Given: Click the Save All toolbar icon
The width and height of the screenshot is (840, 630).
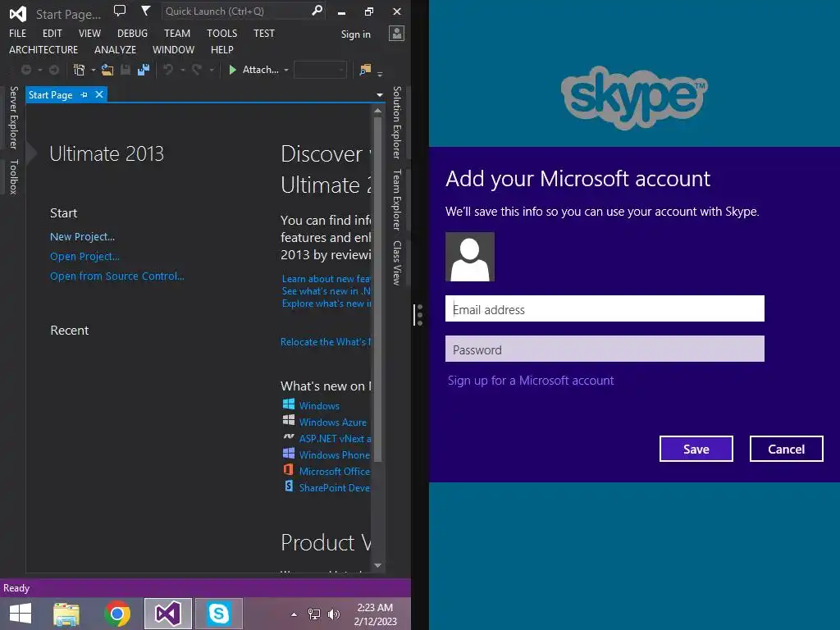Looking at the screenshot, I should coord(144,70).
